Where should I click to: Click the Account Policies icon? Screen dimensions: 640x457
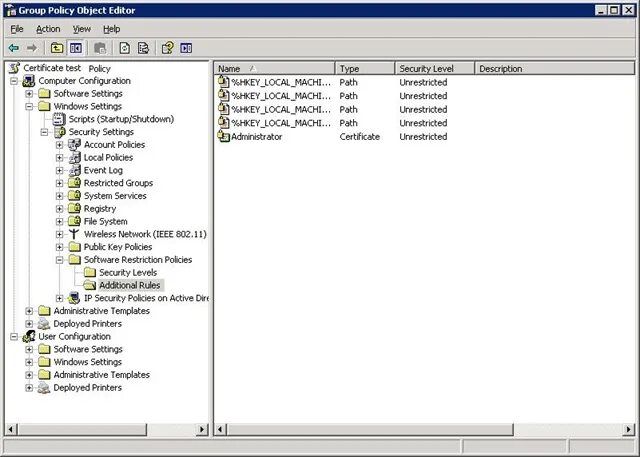pos(74,144)
